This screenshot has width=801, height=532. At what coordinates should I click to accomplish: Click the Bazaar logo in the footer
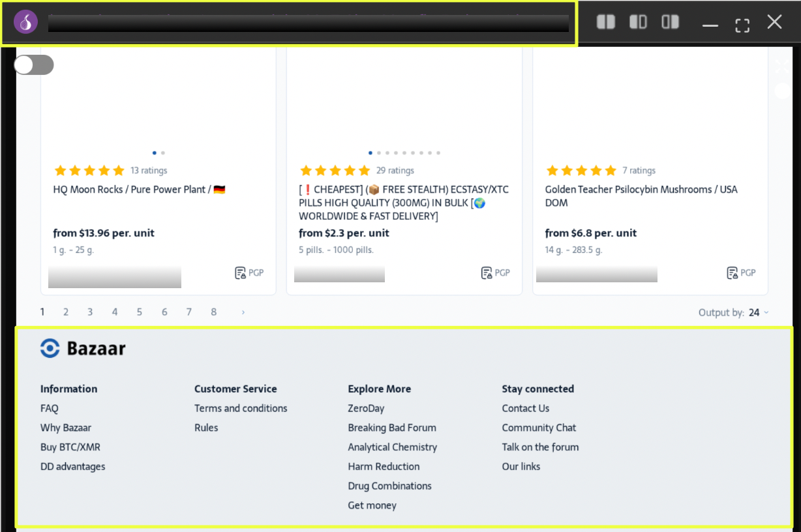(x=83, y=349)
